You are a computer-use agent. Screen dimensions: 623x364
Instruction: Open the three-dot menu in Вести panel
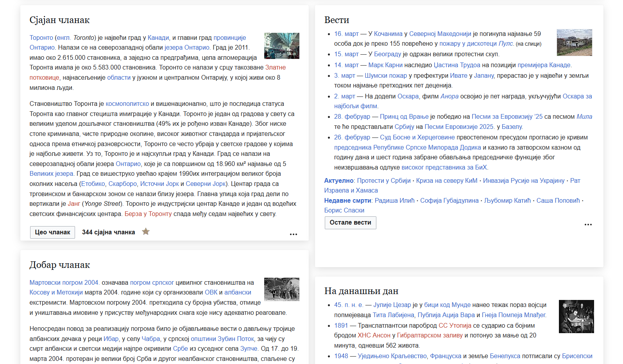[x=588, y=225]
